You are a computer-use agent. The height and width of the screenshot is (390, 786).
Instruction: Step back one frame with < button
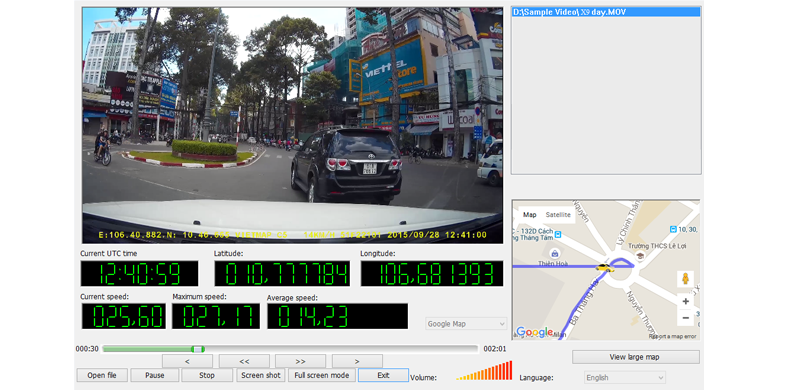coord(187,361)
